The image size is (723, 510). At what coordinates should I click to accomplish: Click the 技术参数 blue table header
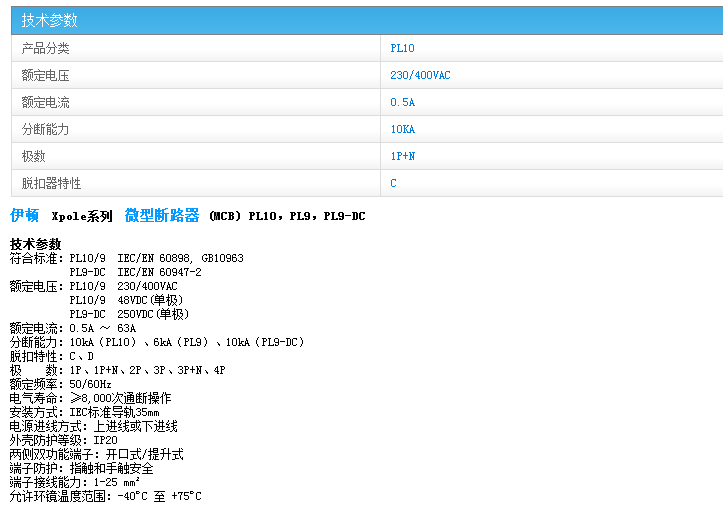point(50,20)
